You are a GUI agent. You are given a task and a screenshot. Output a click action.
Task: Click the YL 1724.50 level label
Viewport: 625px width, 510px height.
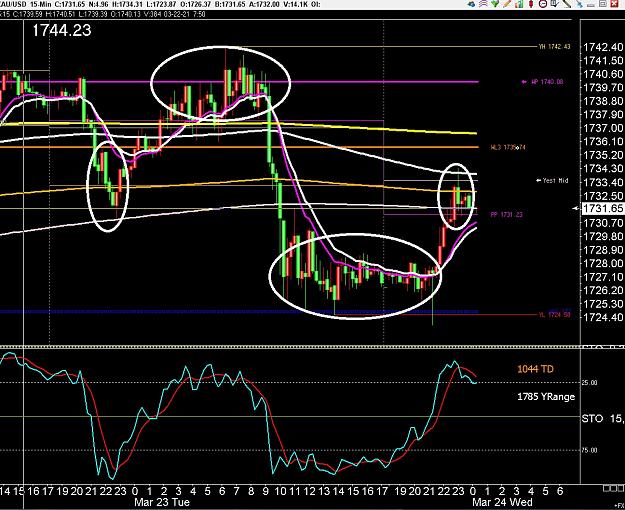pyautogui.click(x=554, y=315)
